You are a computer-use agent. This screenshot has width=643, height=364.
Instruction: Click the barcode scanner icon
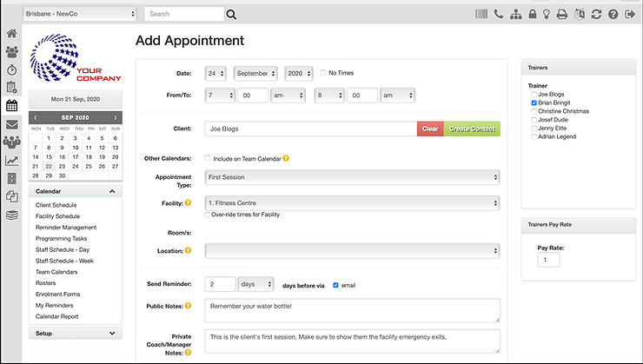click(481, 14)
